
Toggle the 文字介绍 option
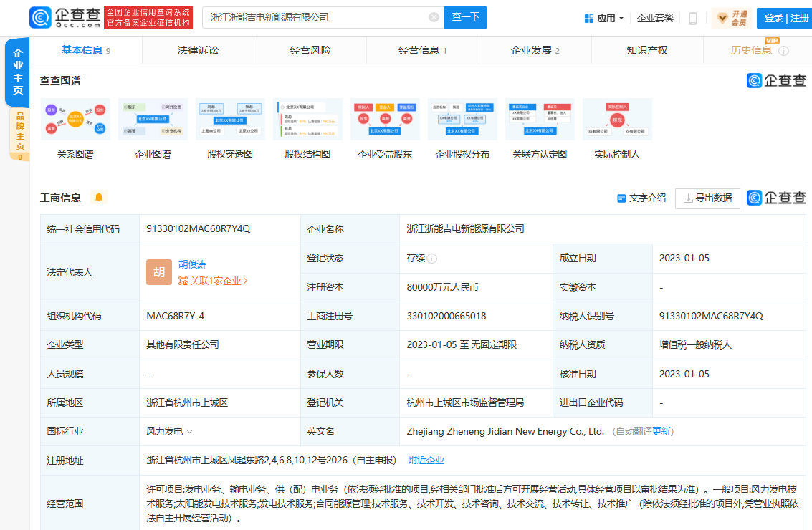pos(641,198)
